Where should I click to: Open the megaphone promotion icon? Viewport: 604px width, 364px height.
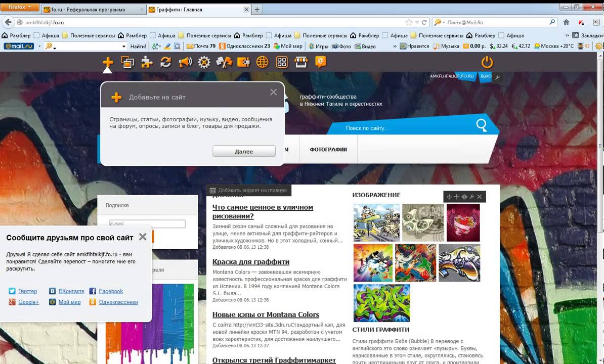coord(185,62)
